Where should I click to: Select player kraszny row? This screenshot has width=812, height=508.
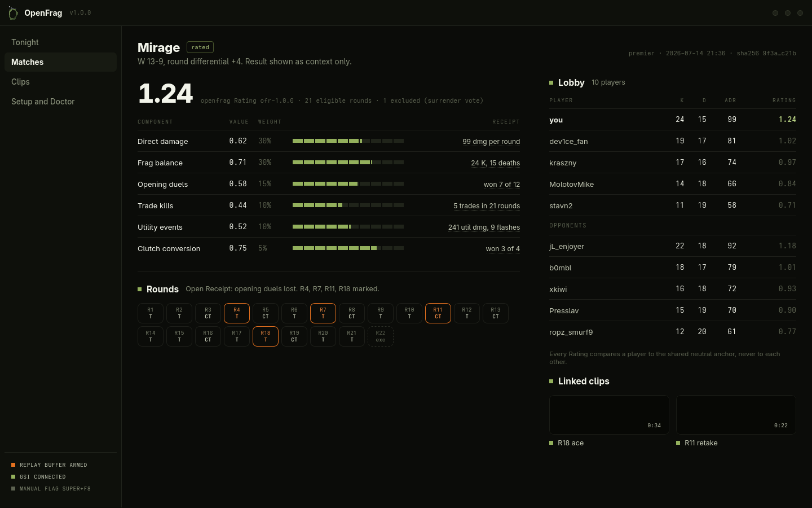(673, 163)
